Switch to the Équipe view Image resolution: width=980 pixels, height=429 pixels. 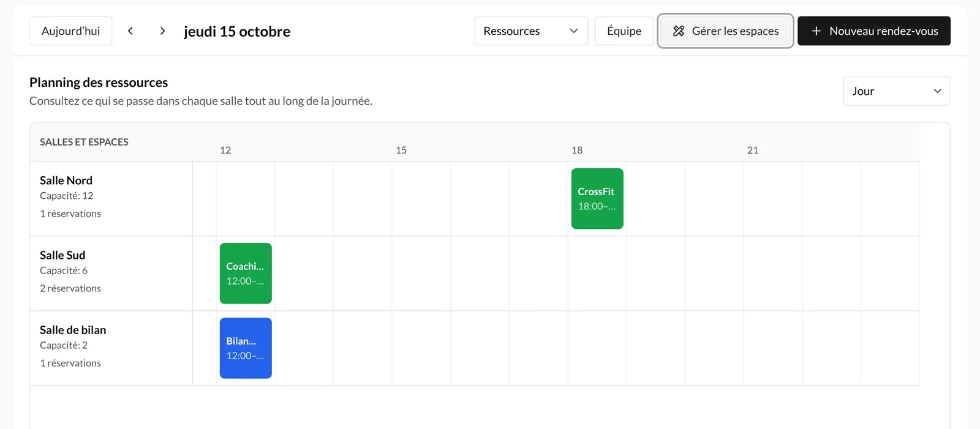(624, 31)
